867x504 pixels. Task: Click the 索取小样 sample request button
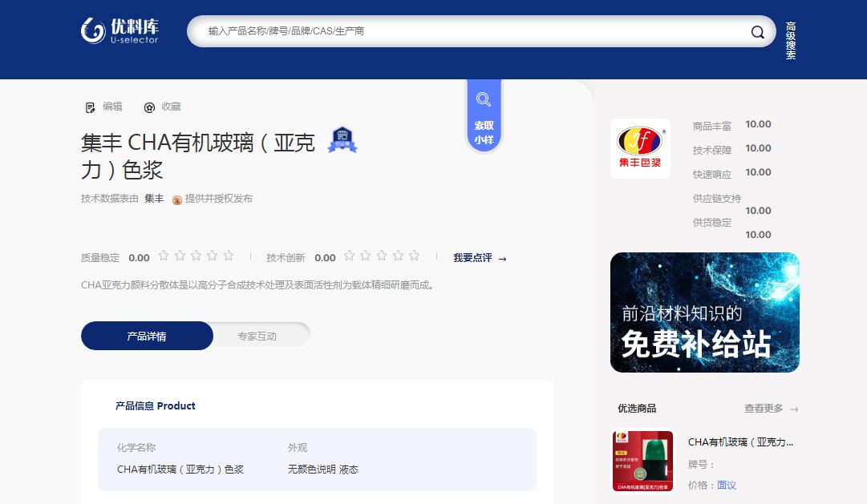click(484, 115)
